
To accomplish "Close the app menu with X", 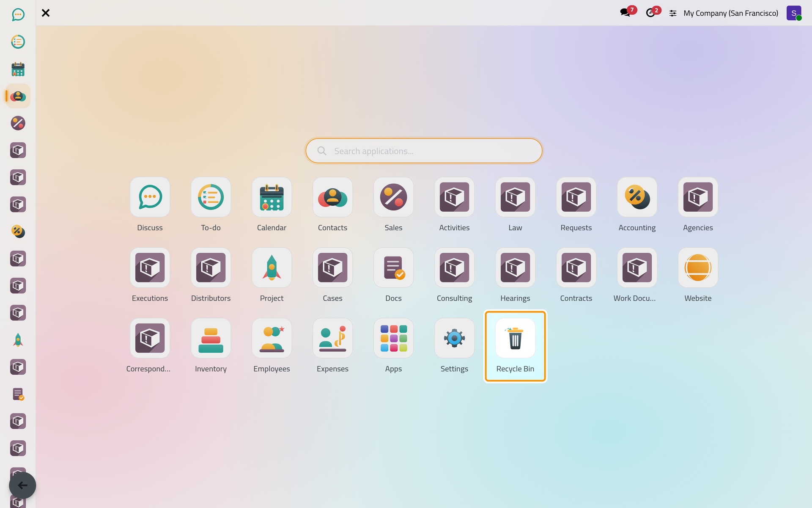I will tap(46, 13).
